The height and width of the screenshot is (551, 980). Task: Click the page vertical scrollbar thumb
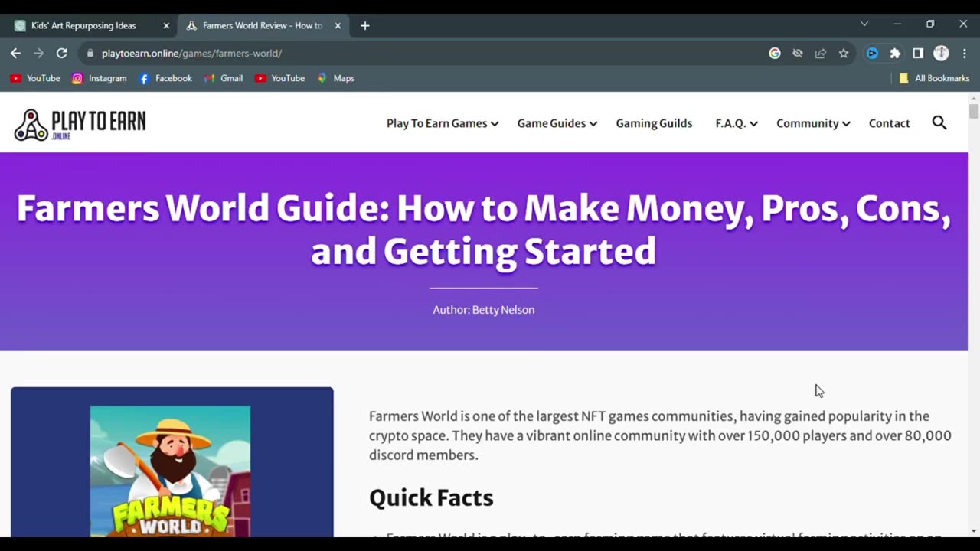(x=974, y=112)
